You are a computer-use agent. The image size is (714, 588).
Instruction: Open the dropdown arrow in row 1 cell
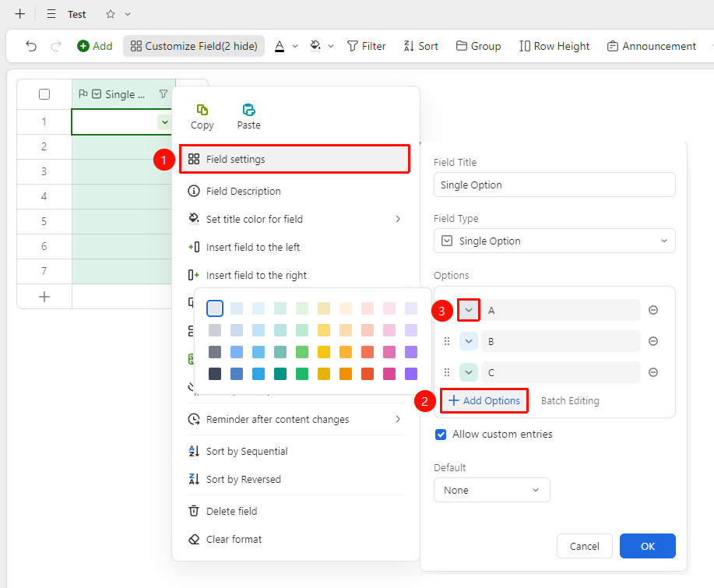(x=165, y=122)
